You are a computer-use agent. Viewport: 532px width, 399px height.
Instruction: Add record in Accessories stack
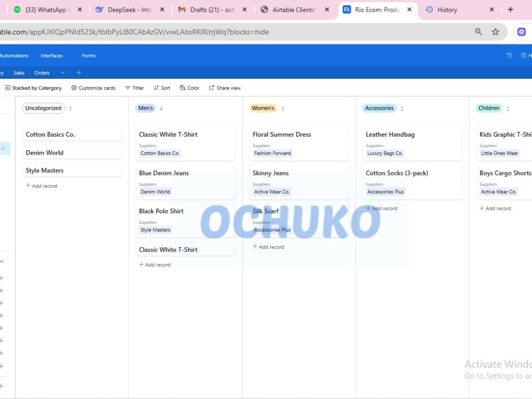(x=381, y=209)
